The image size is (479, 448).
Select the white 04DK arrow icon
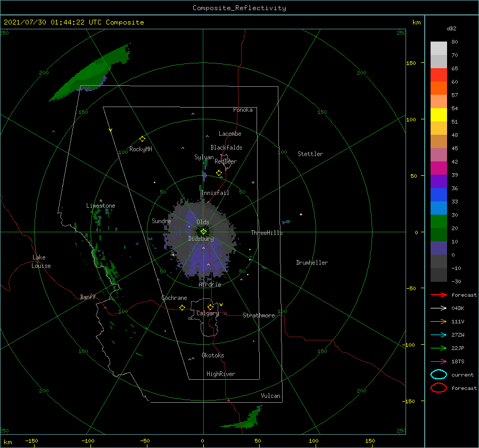click(x=439, y=308)
